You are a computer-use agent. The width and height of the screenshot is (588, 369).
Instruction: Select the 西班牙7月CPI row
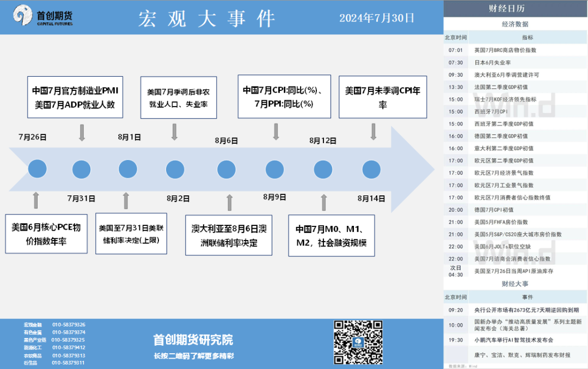(x=515, y=112)
